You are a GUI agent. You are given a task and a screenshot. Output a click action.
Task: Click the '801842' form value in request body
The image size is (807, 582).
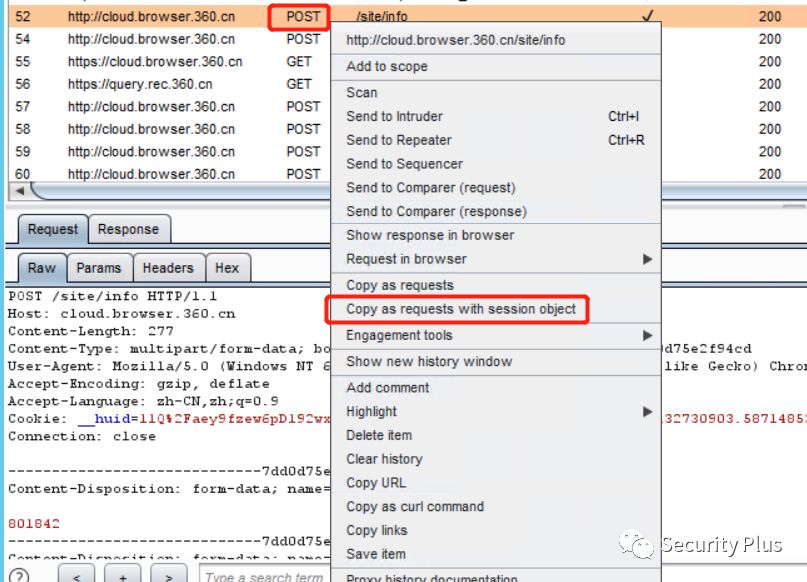(34, 524)
